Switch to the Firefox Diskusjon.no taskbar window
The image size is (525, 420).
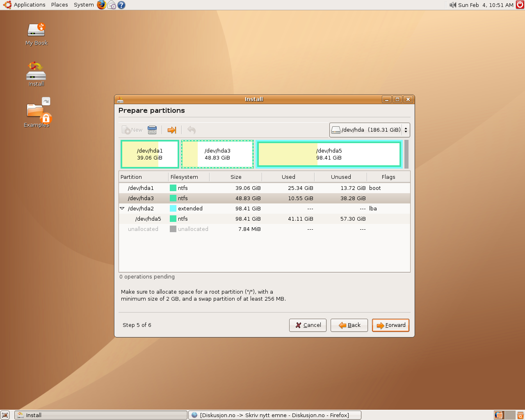[275, 415]
